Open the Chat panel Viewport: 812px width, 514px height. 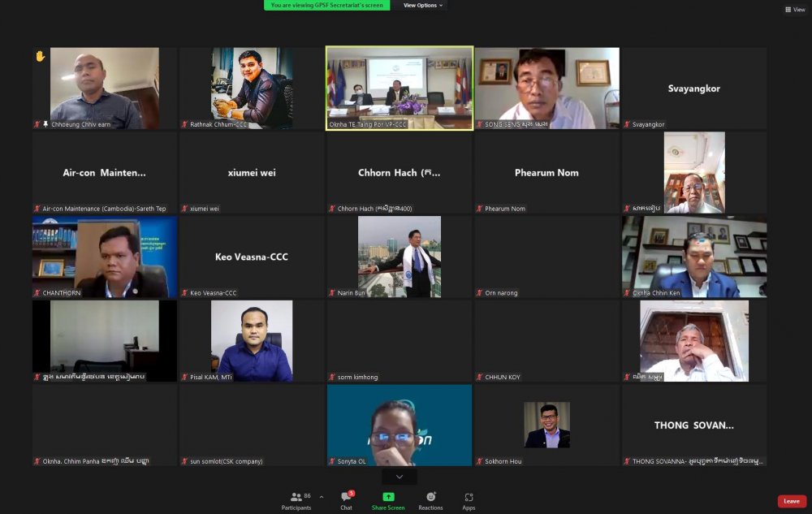[x=346, y=499]
